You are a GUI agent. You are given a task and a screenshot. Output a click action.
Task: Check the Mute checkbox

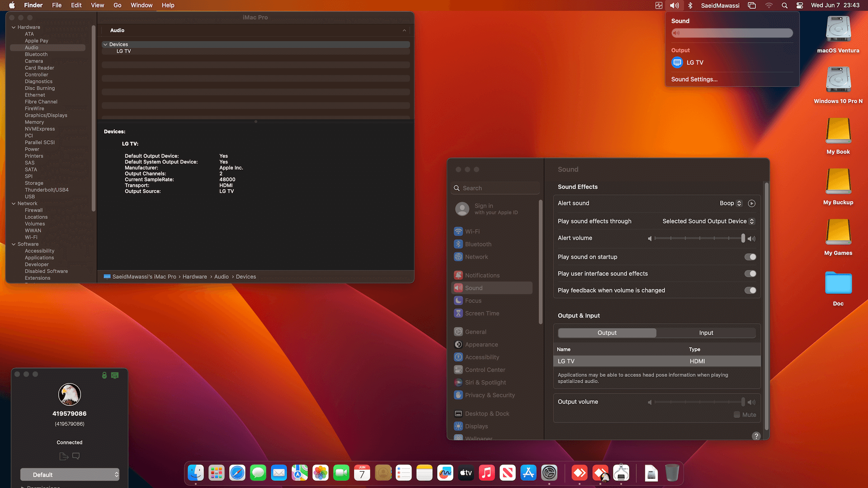pos(737,415)
